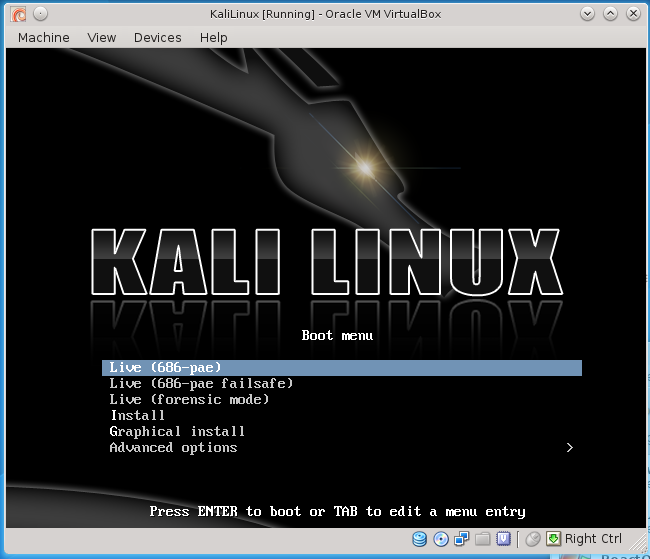The width and height of the screenshot is (650, 559).
Task: Click the KaliLinux [Running] window title
Action: (325, 14)
